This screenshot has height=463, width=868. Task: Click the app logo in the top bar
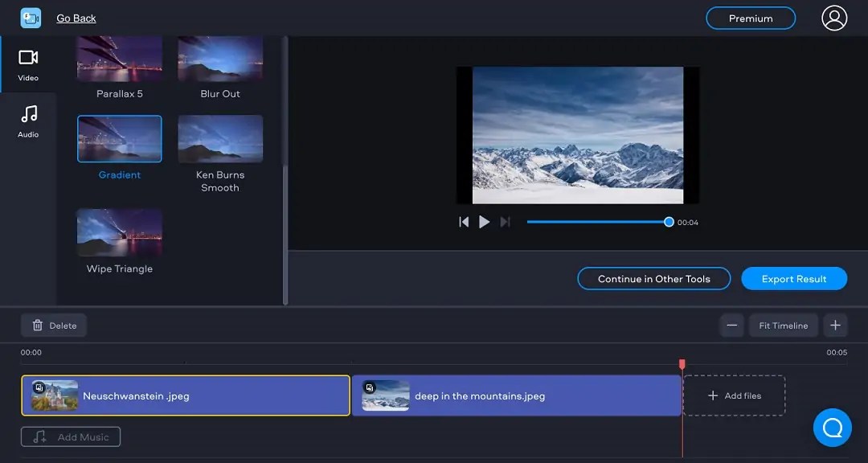coord(31,17)
